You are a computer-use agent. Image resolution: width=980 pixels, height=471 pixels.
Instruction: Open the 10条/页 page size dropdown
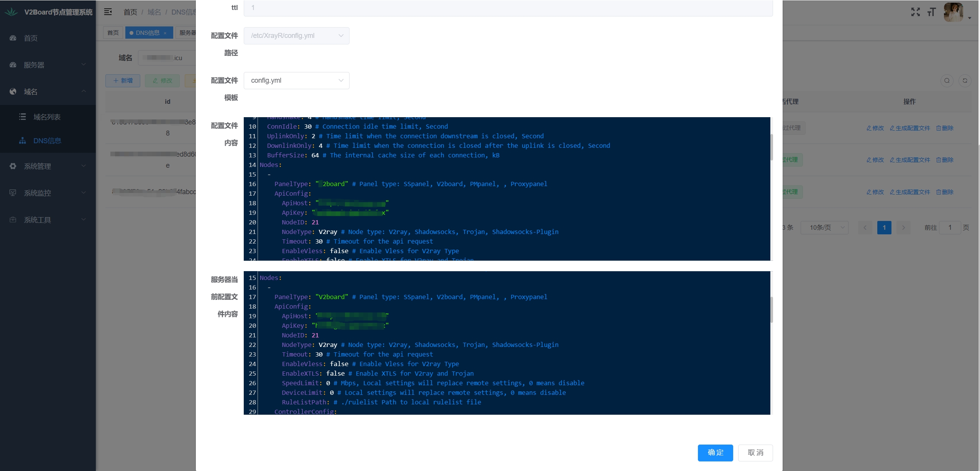[x=824, y=228]
